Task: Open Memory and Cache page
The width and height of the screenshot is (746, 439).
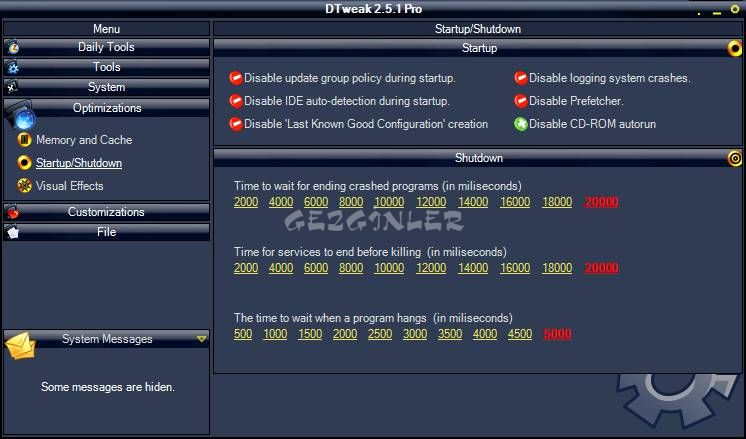Action: pyautogui.click(x=84, y=140)
